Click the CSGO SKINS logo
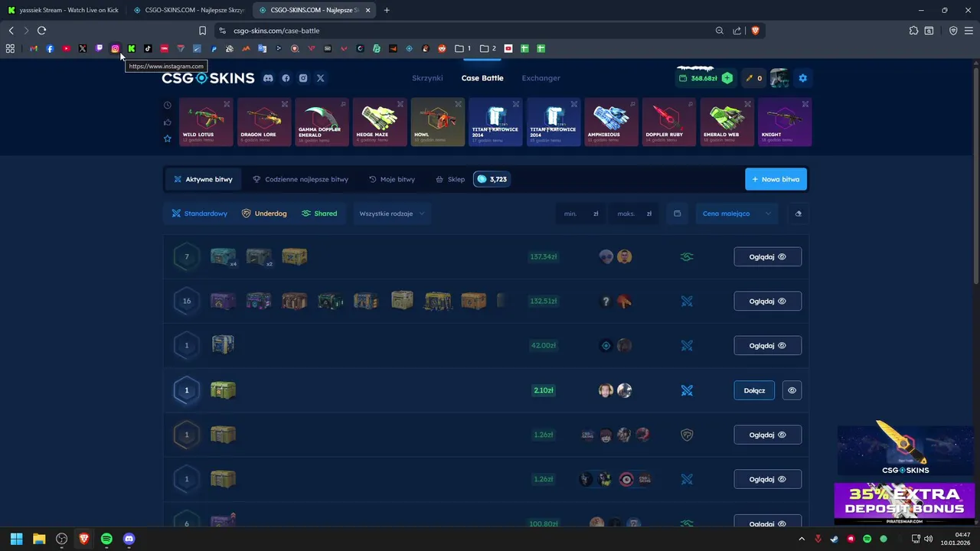This screenshot has width=980, height=551. click(208, 78)
